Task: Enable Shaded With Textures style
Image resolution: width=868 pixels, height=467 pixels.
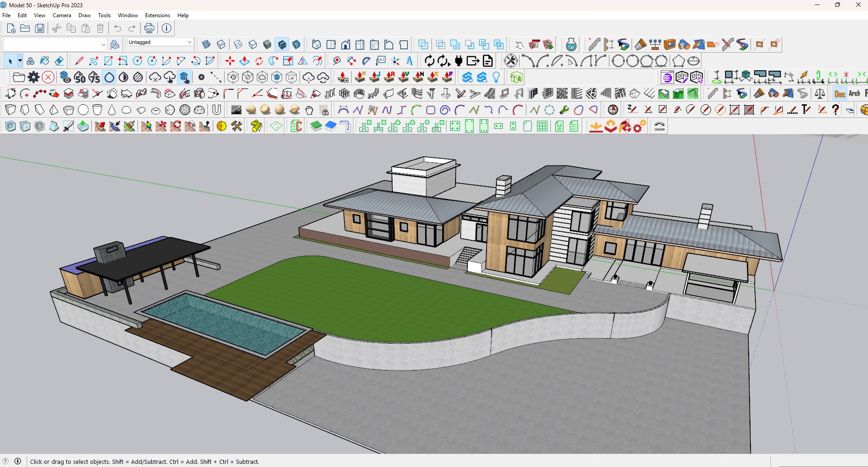Action: (x=282, y=44)
